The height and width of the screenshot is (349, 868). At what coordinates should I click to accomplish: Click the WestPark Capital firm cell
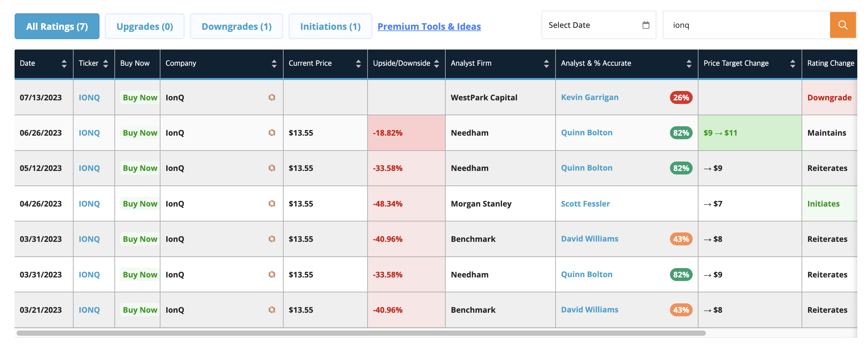pos(500,97)
